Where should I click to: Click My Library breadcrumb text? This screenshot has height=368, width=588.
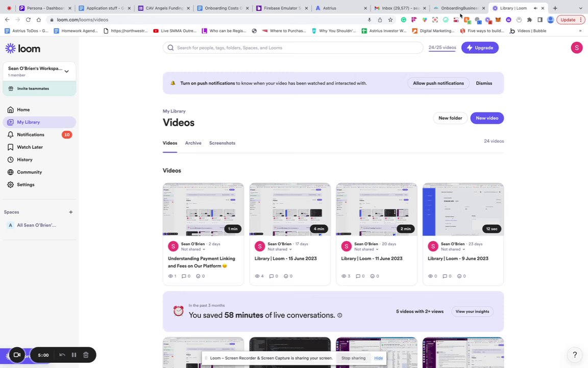coord(174,111)
